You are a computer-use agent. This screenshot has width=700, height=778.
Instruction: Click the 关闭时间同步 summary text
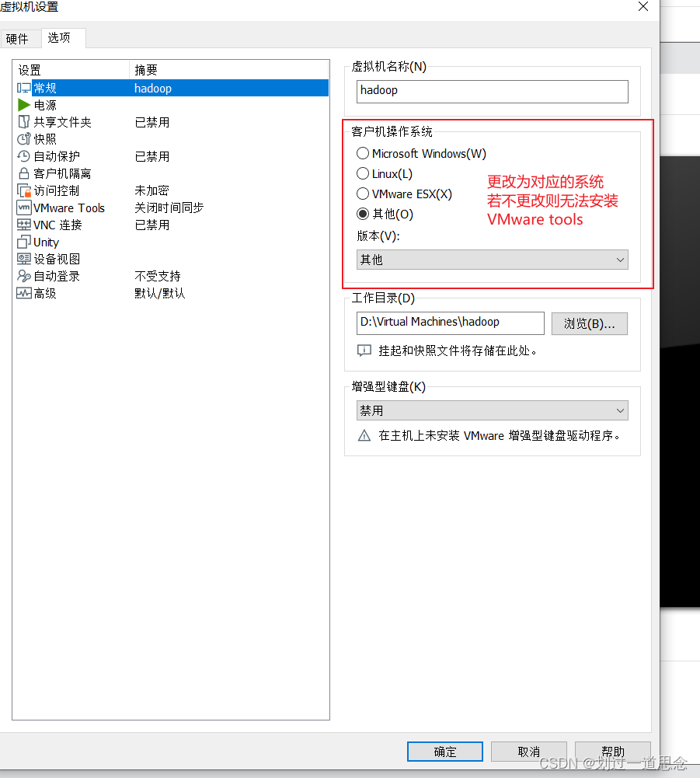pyautogui.click(x=169, y=208)
